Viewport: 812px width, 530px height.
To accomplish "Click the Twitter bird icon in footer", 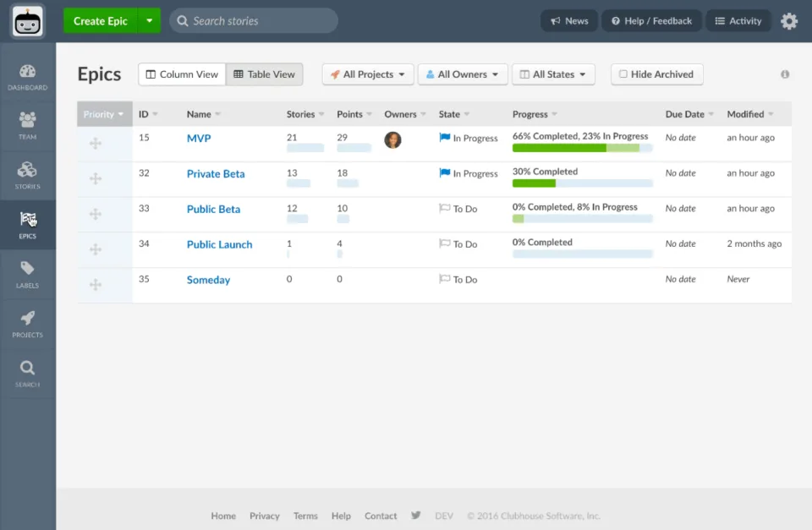I will [416, 515].
